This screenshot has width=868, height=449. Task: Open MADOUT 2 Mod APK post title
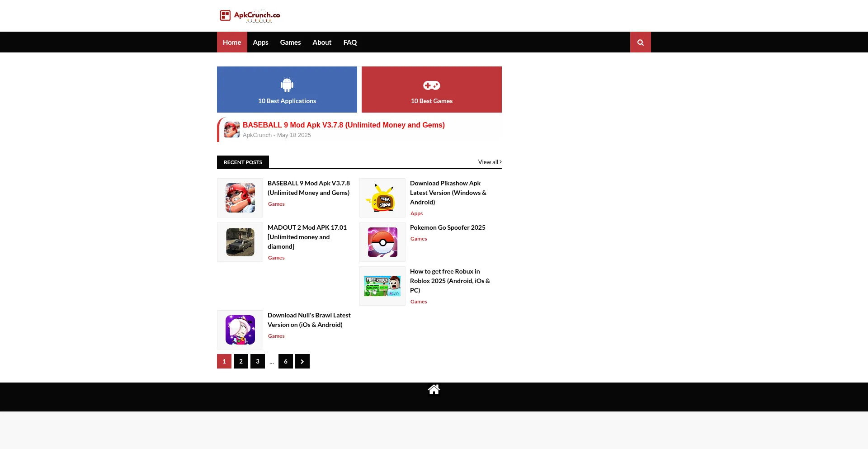point(307,237)
